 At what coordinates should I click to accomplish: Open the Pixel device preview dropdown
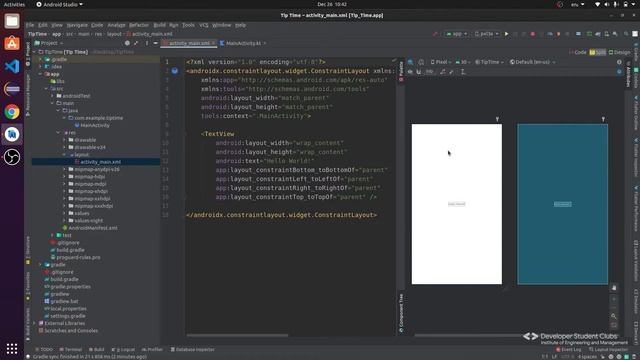[x=440, y=62]
